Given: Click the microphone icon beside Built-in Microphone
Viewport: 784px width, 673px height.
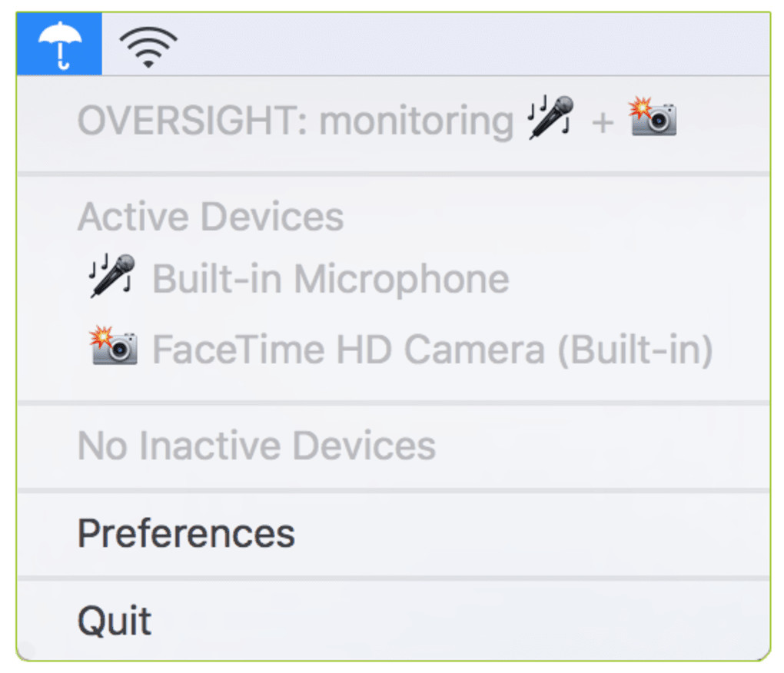Looking at the screenshot, I should [112, 277].
